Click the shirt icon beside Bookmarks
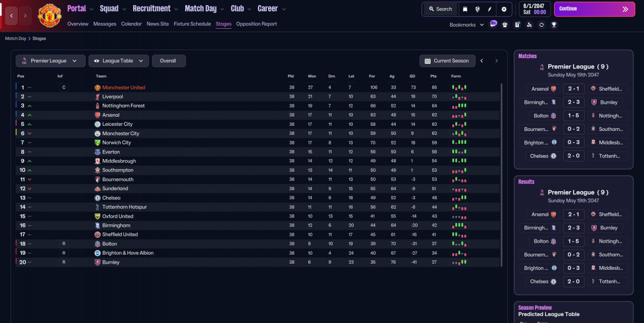The image size is (644, 323). tap(505, 25)
